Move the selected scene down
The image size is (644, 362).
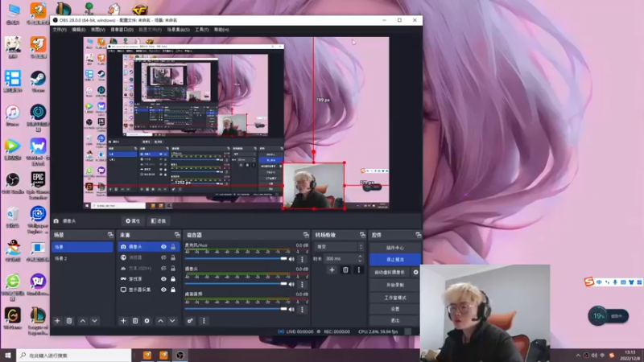pyautogui.click(x=94, y=320)
